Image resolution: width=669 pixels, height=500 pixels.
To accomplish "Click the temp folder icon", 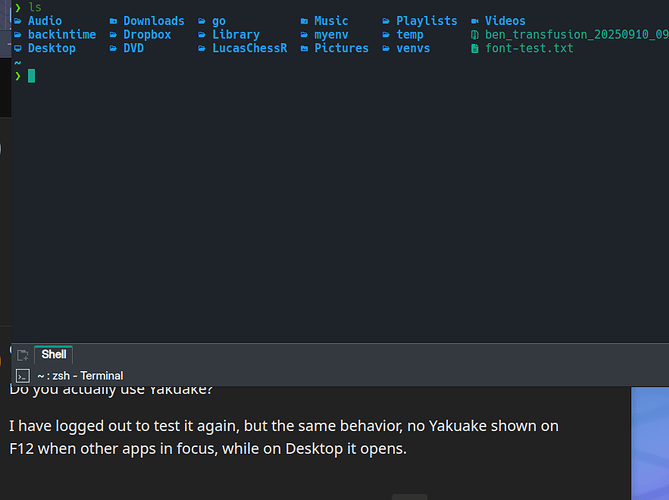I will (386, 35).
